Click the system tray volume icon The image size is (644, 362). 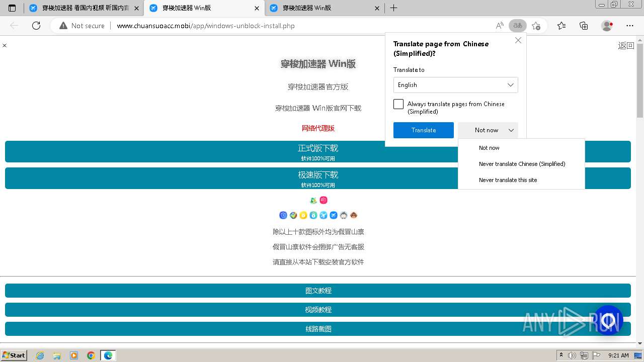click(572, 355)
